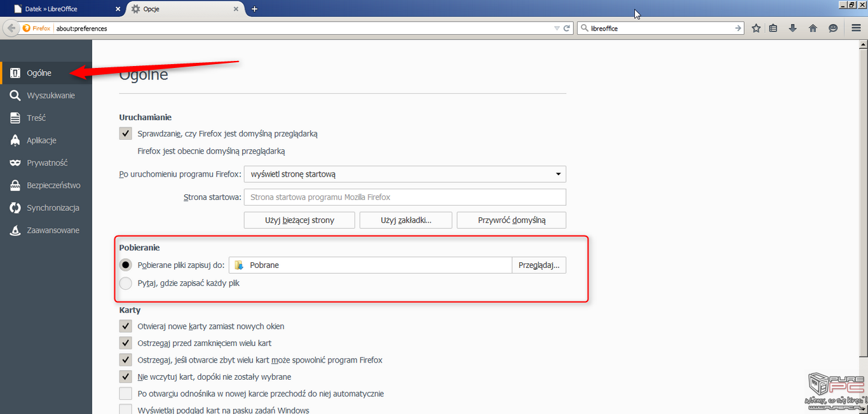Open the Po uruchomieniu programu Firefox dropdown
This screenshot has width=868, height=414.
pyautogui.click(x=405, y=174)
